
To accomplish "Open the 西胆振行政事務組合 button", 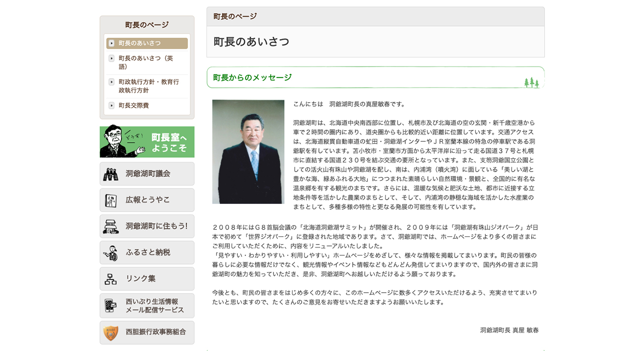I will [147, 333].
